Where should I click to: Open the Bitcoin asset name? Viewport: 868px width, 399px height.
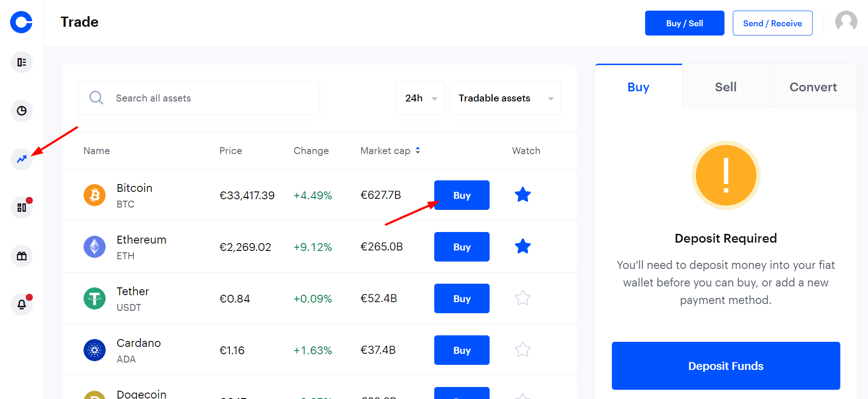pos(134,188)
